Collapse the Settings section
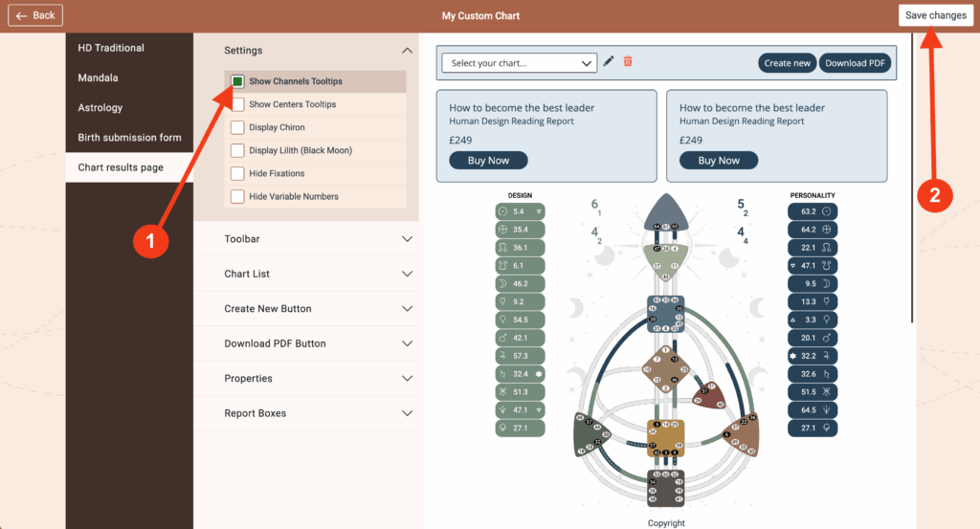The height and width of the screenshot is (529, 980). 407,51
